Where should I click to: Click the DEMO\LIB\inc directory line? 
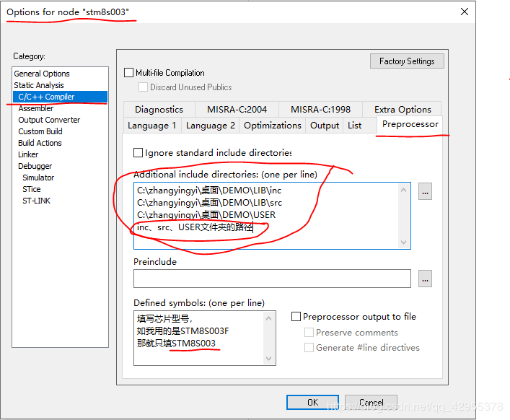pyautogui.click(x=209, y=191)
